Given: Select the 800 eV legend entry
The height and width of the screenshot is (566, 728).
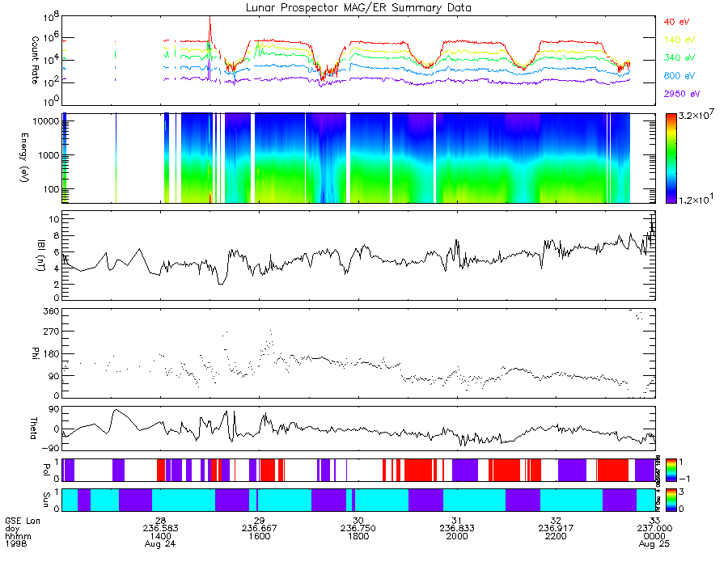Looking at the screenshot, I should (x=679, y=76).
